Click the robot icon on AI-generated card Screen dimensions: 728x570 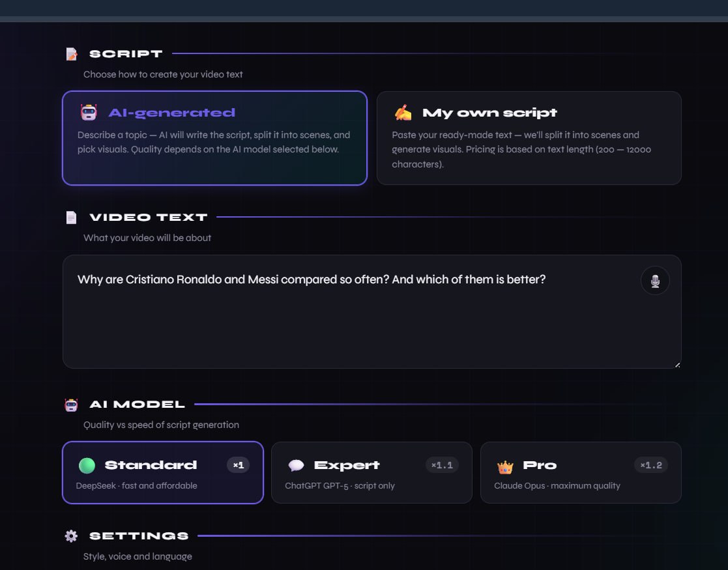click(x=89, y=112)
